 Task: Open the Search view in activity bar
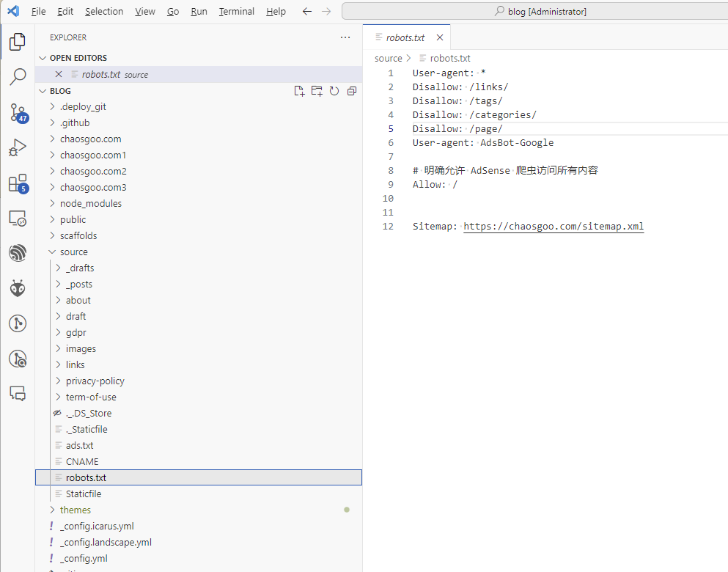coord(18,76)
